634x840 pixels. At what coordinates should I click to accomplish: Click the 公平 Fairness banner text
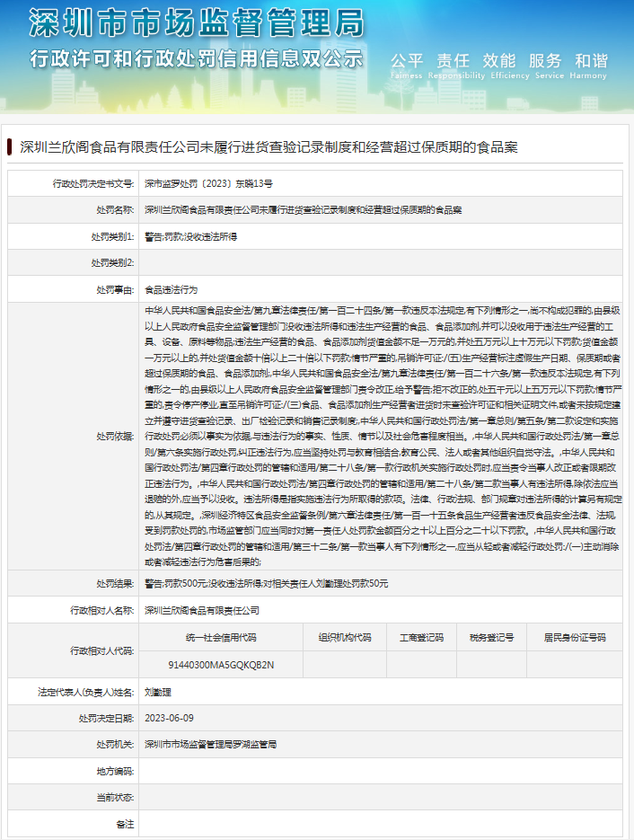(407, 66)
